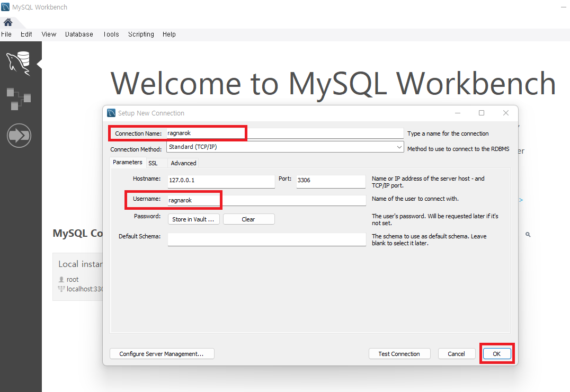Click Configure Server Management button
Screen dimensions: 570x392
[x=162, y=354]
